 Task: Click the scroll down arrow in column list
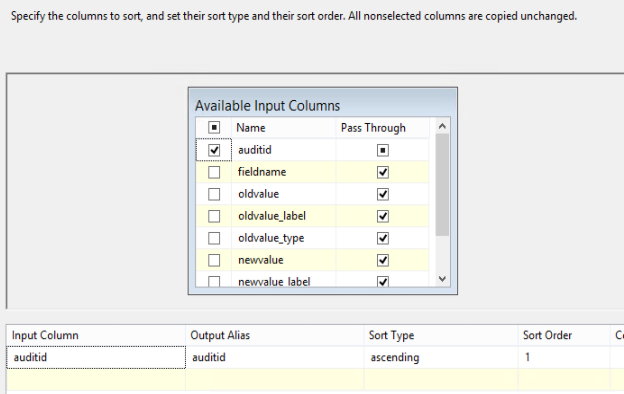click(x=442, y=279)
